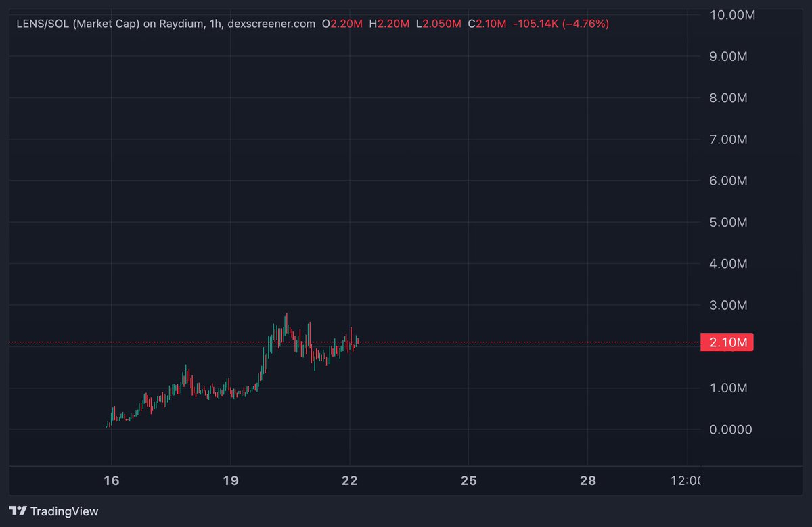Click the 12:00 label on the time axis
This screenshot has width=812, height=527.
687,480
